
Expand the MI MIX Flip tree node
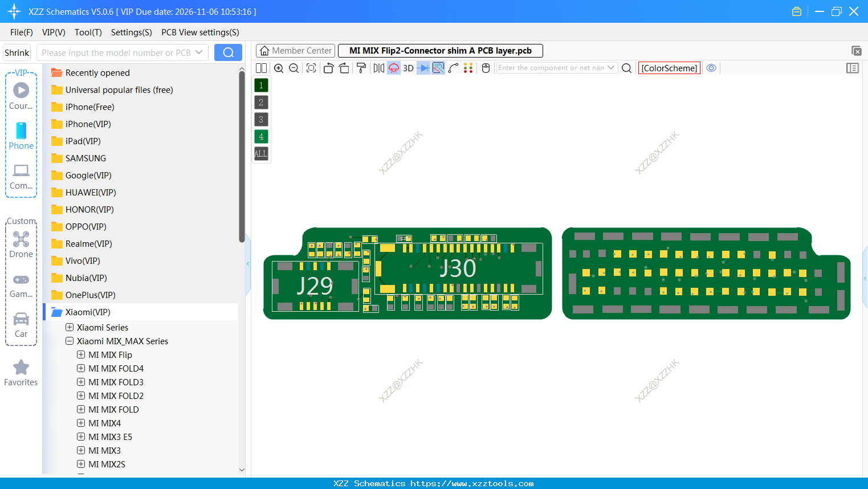(x=80, y=354)
